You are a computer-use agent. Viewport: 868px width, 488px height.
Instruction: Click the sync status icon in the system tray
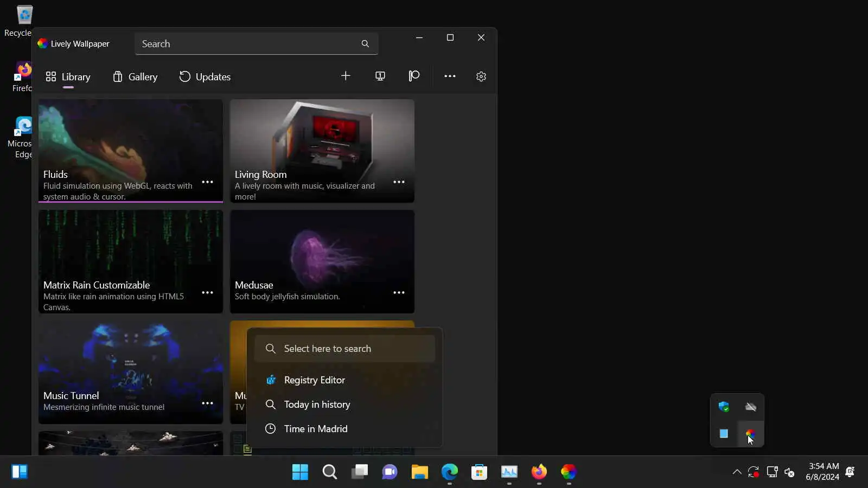click(754, 472)
